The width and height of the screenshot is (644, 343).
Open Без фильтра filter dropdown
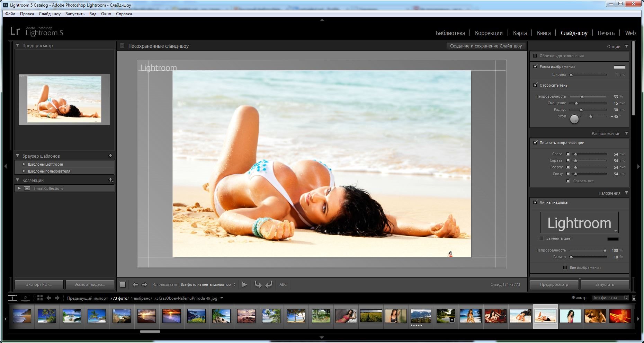tap(610, 298)
